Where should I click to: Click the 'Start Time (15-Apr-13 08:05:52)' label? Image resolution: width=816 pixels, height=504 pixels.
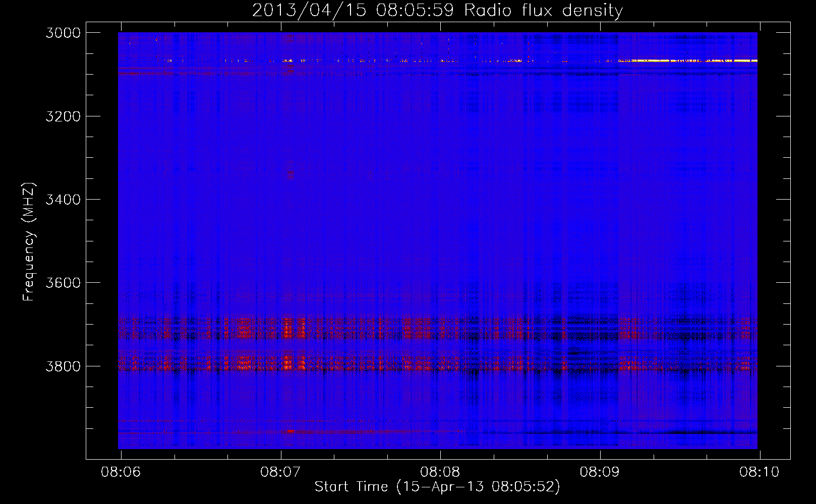(x=437, y=487)
